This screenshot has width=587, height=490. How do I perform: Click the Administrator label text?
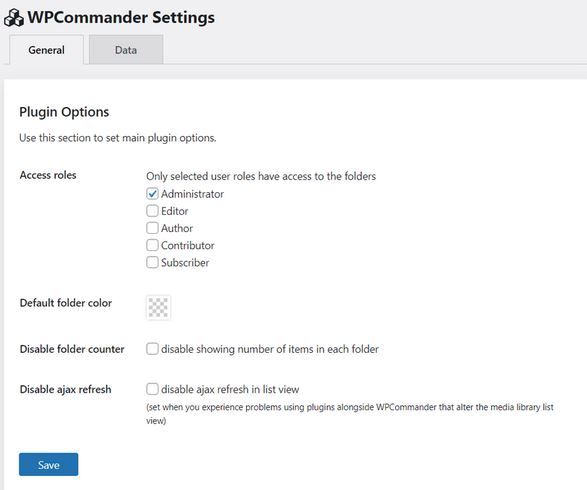[x=192, y=194]
